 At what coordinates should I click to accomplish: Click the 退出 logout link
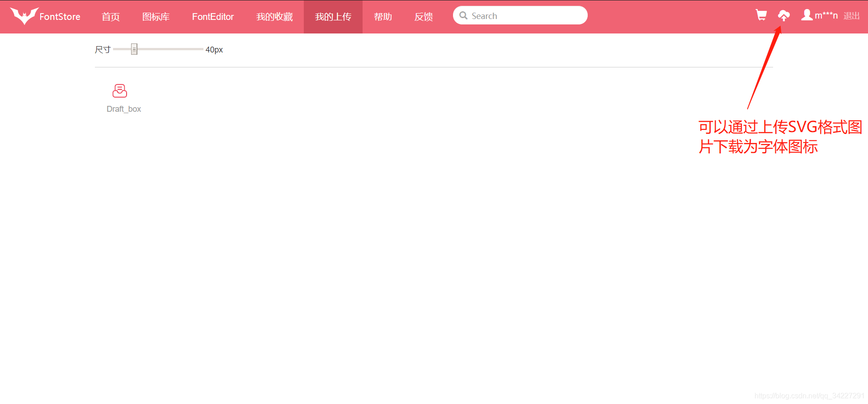[x=852, y=16]
